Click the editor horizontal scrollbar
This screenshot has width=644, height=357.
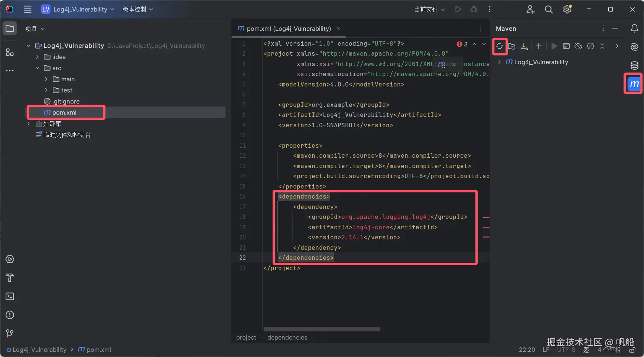tap(322, 329)
